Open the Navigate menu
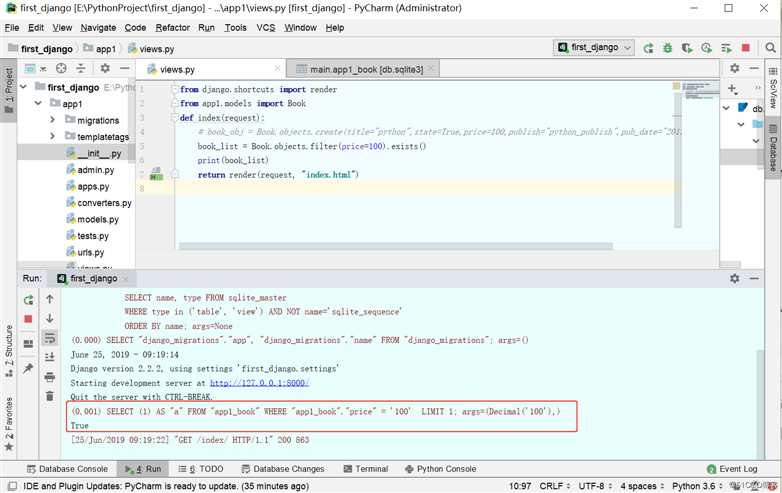This screenshot has height=493, width=782. point(98,28)
